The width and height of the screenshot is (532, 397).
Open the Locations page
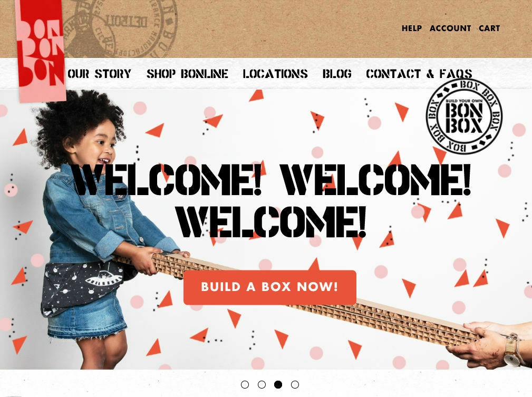pyautogui.click(x=275, y=74)
